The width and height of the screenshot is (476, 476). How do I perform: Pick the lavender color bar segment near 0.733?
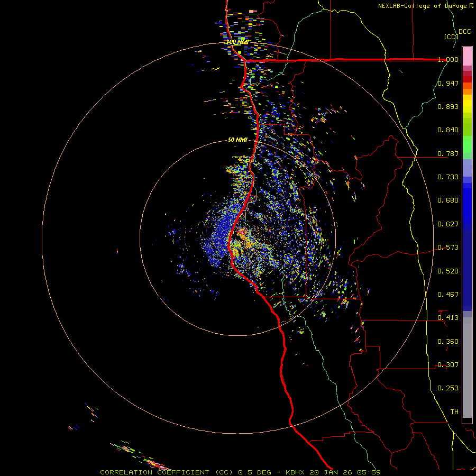[467, 168]
